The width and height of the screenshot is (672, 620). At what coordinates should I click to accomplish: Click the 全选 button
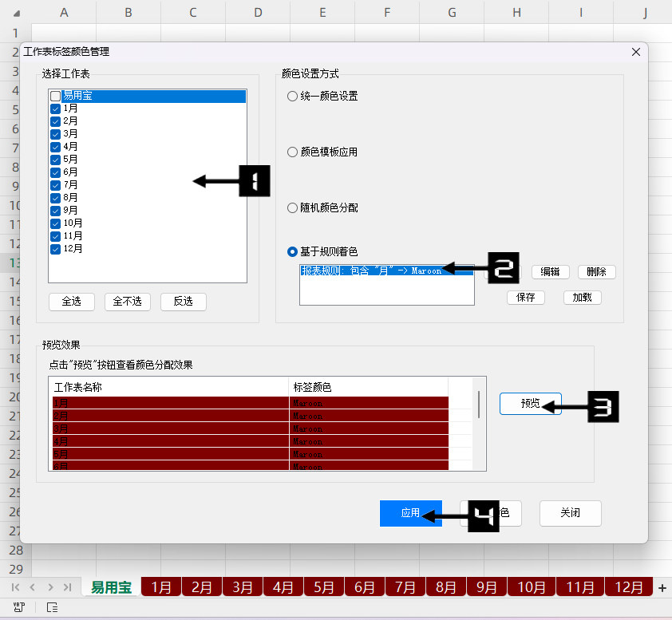(x=71, y=302)
